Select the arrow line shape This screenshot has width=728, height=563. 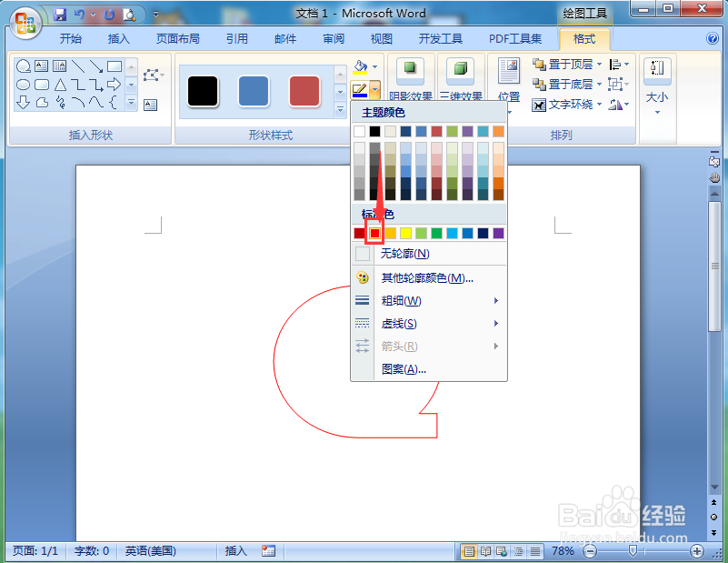96,66
